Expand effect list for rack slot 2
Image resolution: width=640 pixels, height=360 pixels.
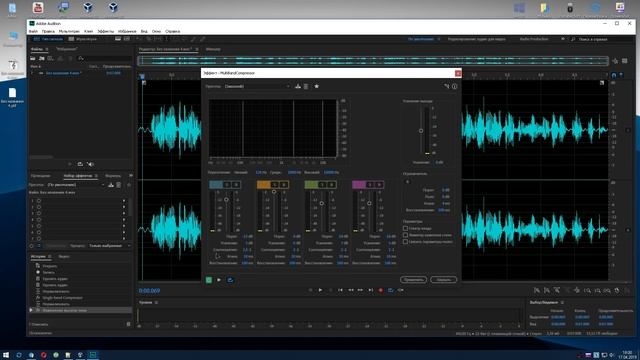pos(124,207)
